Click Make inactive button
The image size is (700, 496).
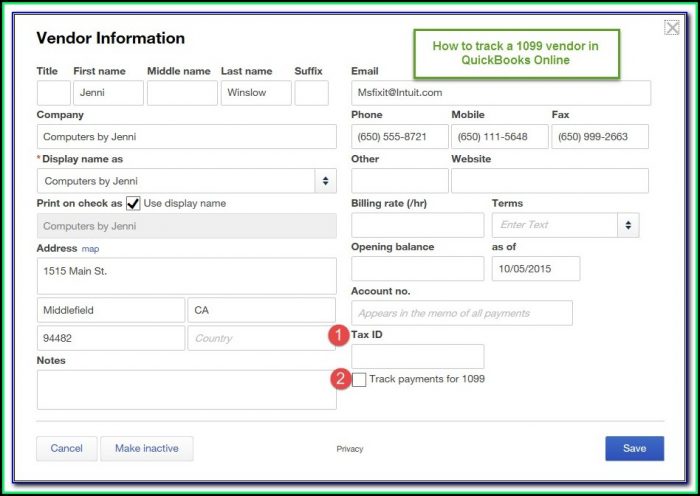pyautogui.click(x=147, y=448)
